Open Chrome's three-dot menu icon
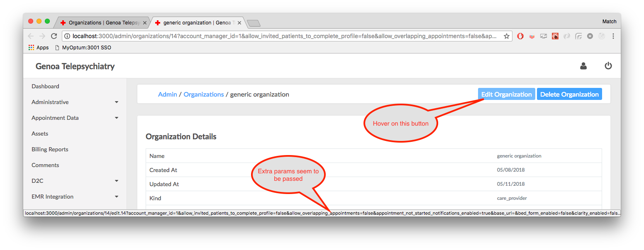Screen dimensions: 644x250 tap(613, 36)
